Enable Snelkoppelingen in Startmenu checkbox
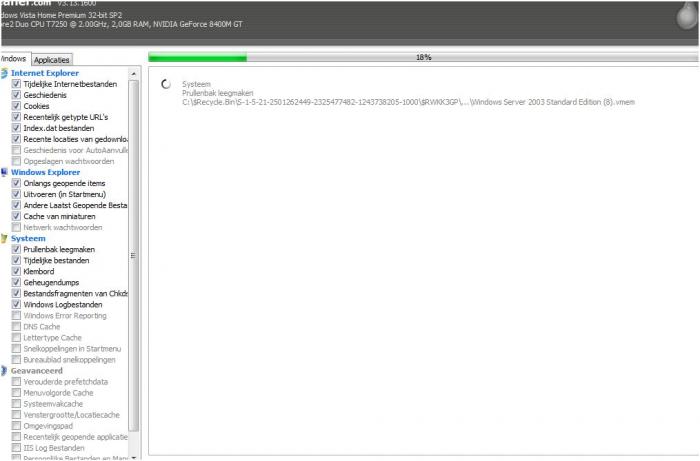 (17, 349)
